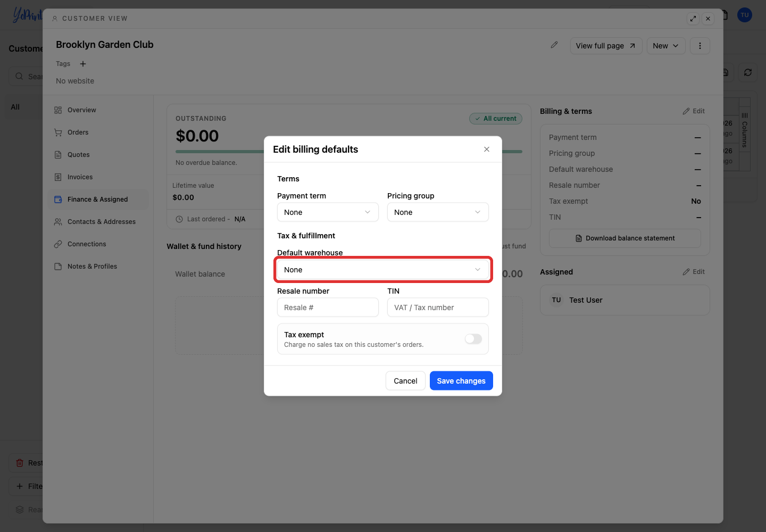766x532 pixels.
Task: Expand the customer view panel
Action: (693, 19)
